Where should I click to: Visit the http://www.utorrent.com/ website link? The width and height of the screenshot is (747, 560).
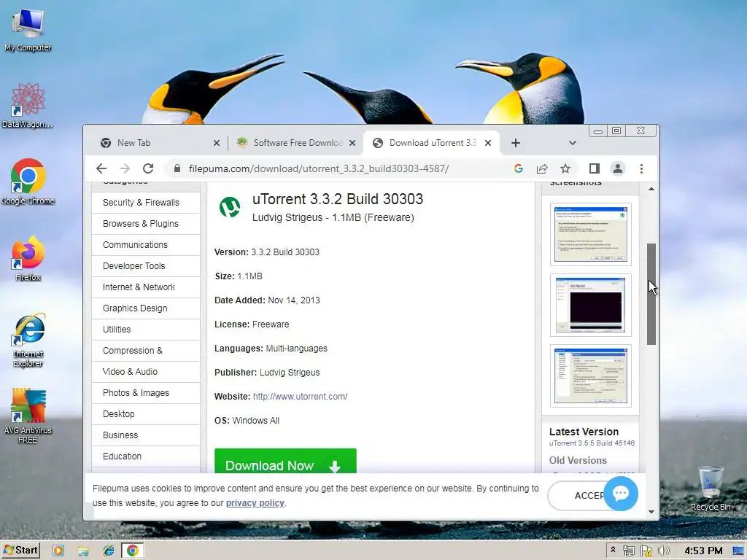pyautogui.click(x=300, y=397)
